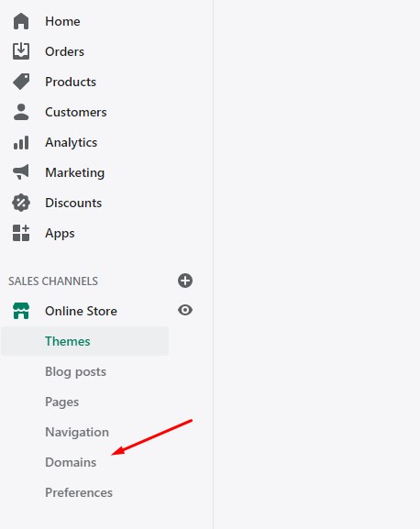Open the Products section
Viewport: 420px width, 529px height.
(x=71, y=82)
